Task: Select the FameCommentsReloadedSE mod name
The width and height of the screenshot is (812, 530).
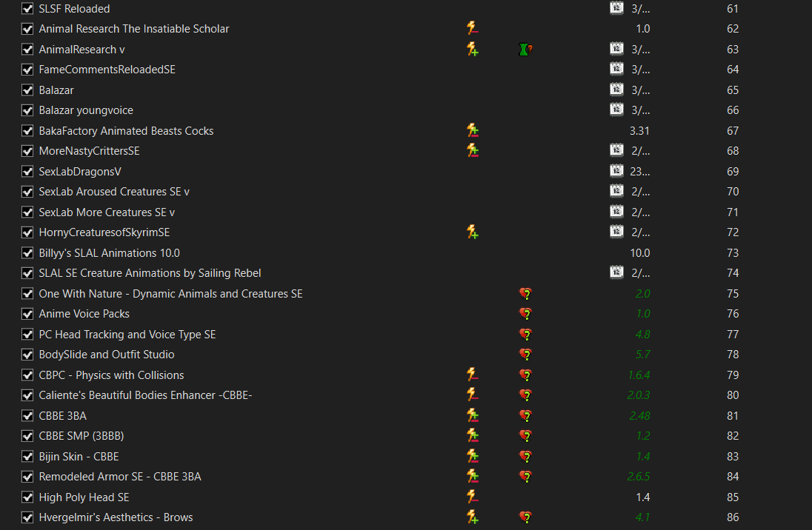Action: (x=107, y=70)
